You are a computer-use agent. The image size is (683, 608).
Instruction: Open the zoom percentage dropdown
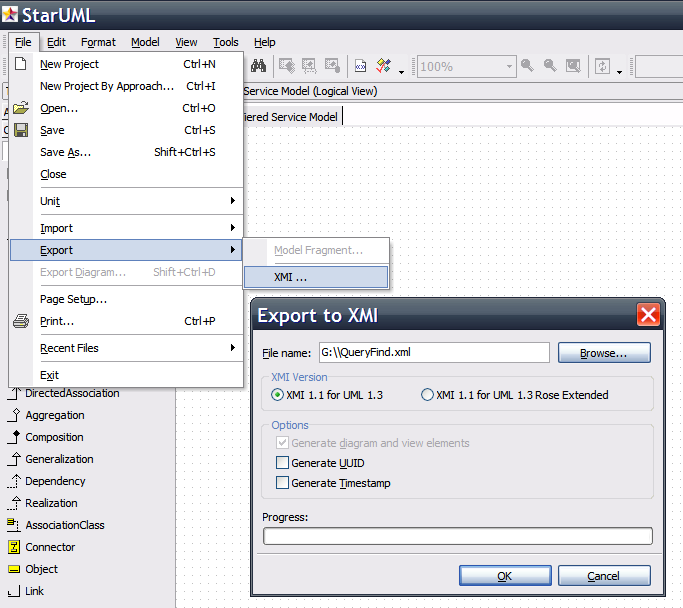pos(510,66)
